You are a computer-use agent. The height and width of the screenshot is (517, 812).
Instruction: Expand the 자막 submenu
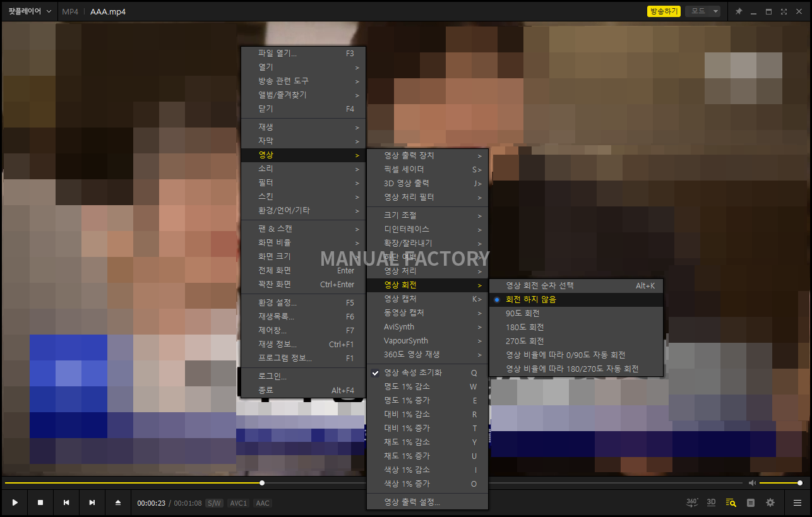point(303,141)
